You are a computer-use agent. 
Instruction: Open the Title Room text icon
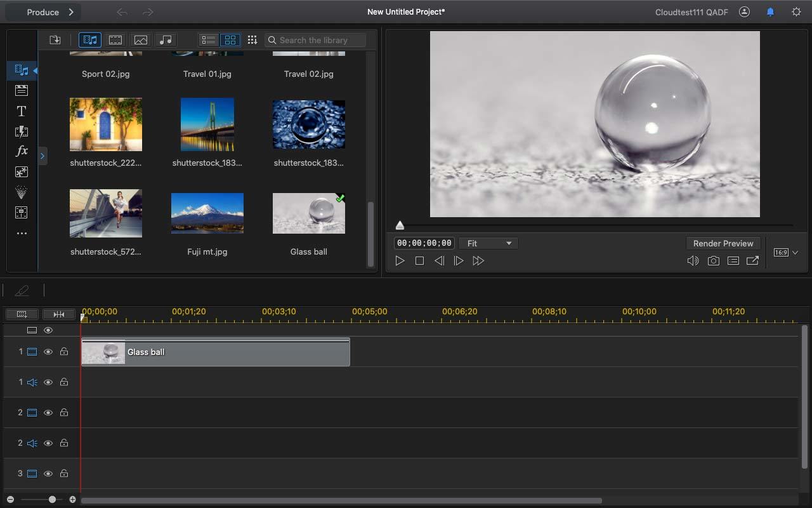[21, 111]
